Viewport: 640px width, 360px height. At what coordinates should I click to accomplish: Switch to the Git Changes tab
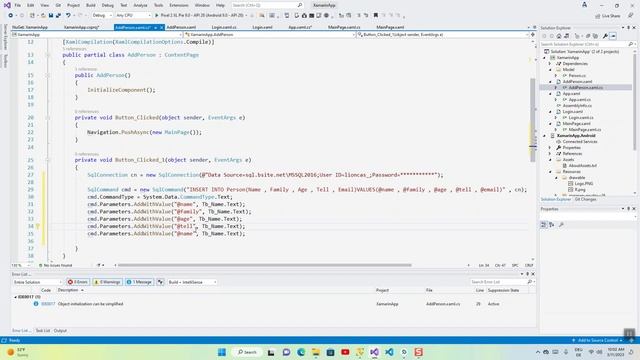[586, 200]
